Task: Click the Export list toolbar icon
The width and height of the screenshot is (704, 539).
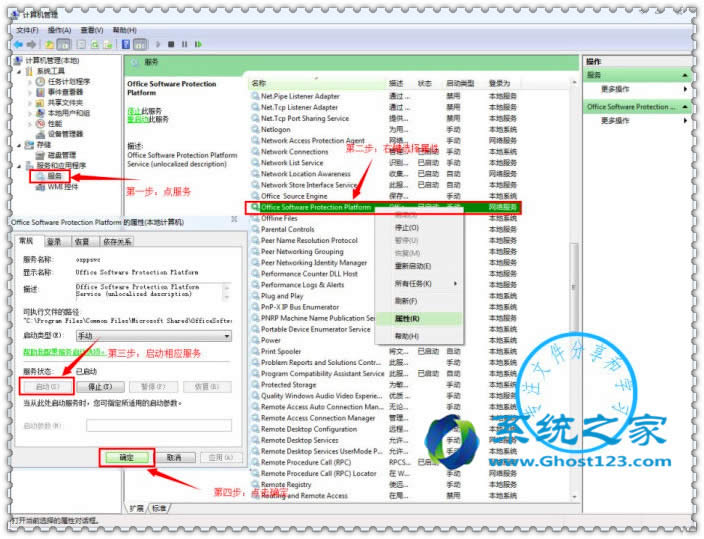Action: tap(108, 44)
